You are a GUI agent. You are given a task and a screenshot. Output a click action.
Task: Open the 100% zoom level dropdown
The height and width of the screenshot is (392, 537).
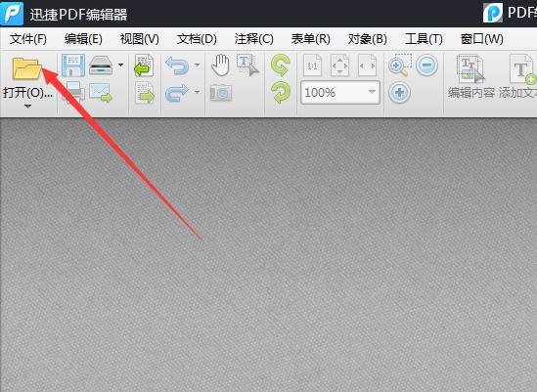[340, 93]
